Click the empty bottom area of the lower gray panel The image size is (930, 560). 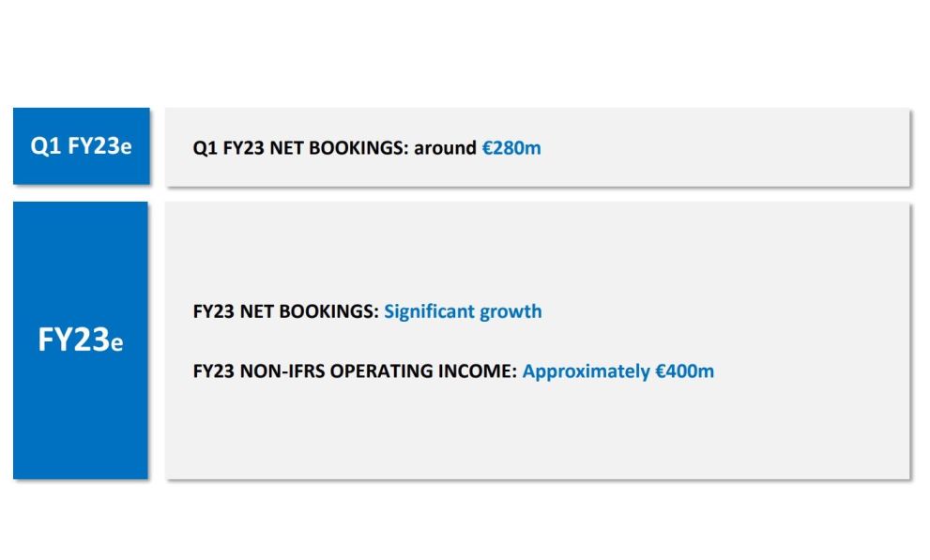[x=537, y=441]
